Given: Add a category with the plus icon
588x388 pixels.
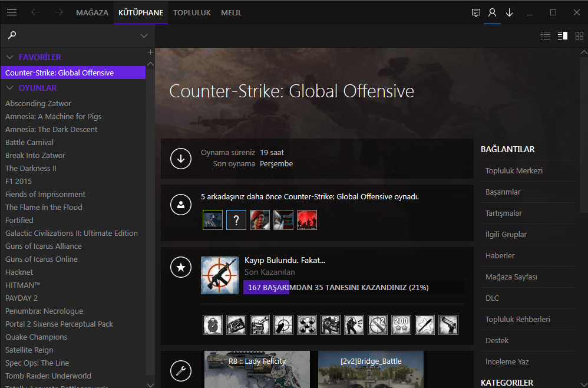Looking at the screenshot, I should coord(150,52).
